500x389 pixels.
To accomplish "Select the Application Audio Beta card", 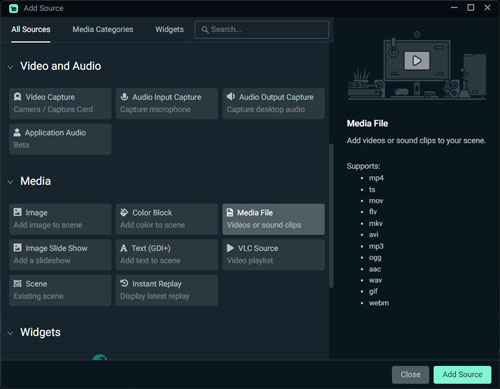I will [60, 139].
